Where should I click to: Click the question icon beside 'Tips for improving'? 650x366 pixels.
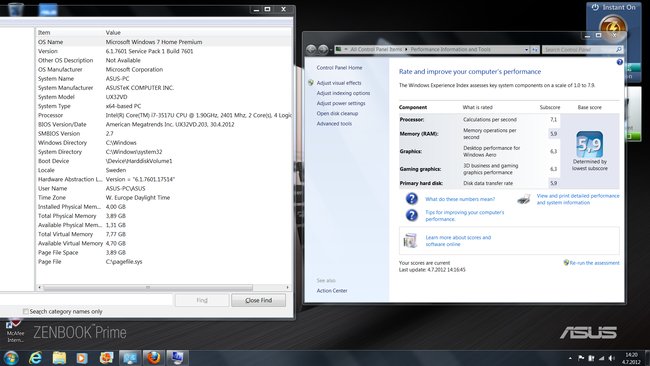point(412,215)
